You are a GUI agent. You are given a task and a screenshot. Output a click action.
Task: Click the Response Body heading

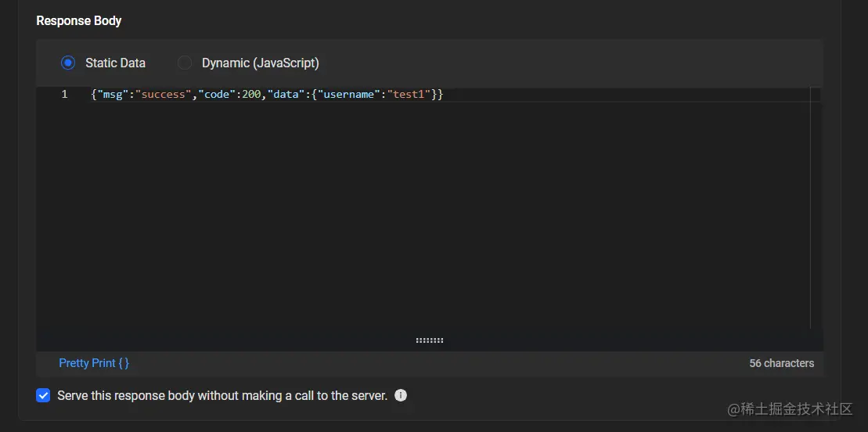79,20
